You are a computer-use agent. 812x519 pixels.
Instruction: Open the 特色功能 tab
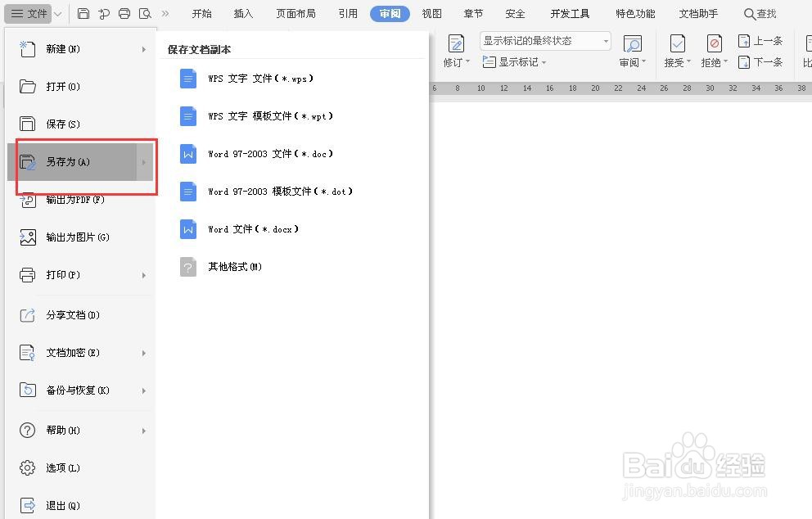(635, 13)
